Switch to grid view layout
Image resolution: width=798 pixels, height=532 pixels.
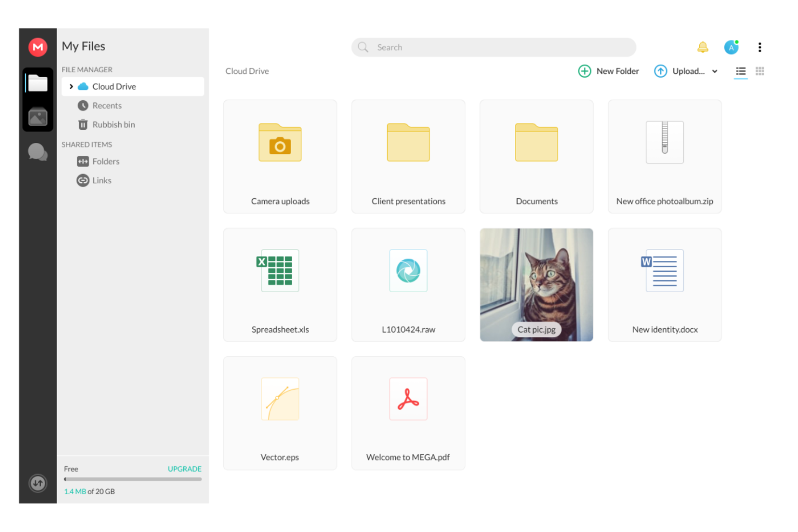tap(760, 71)
